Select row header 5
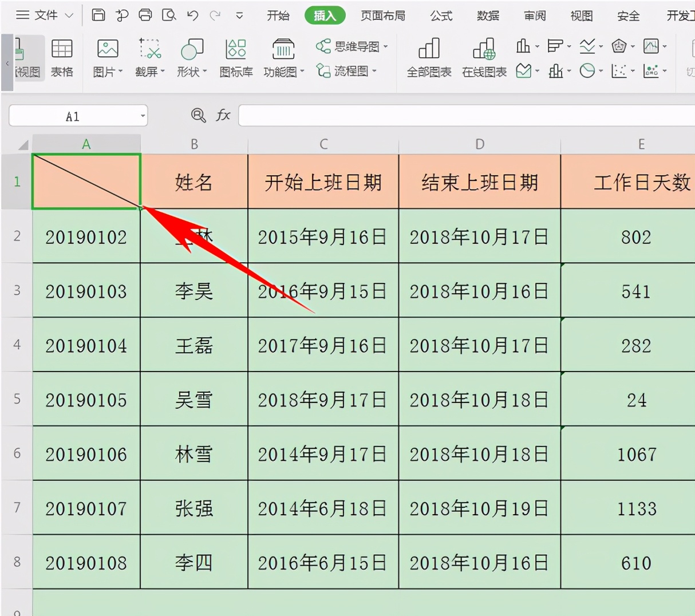This screenshot has height=616, width=695. [17, 399]
